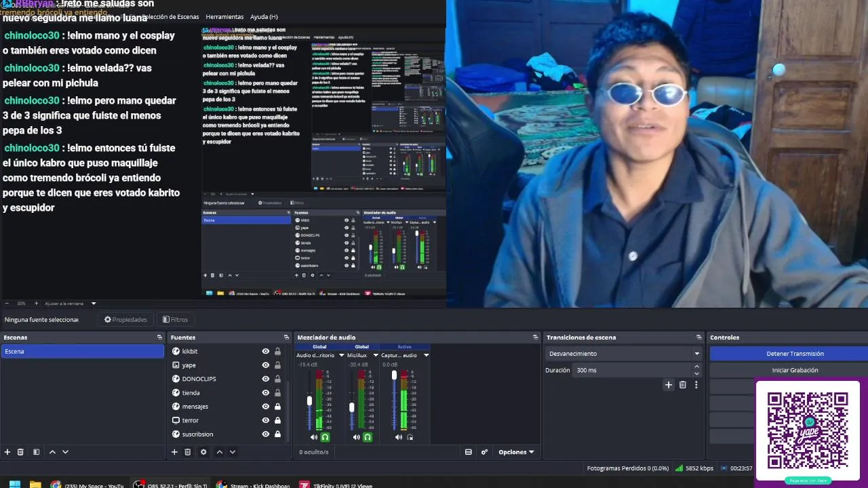
Task: Move the scene down in the Escenas list
Action: pos(65,452)
